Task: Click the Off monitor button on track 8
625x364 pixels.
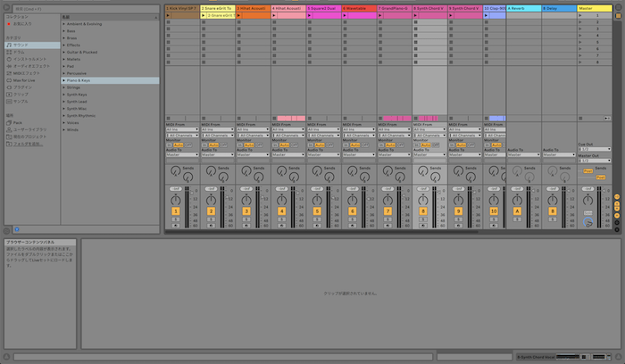Action: [435, 144]
